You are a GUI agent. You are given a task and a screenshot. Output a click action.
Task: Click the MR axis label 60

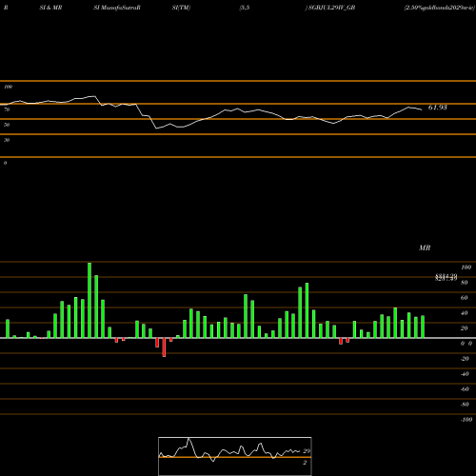click(x=465, y=298)
